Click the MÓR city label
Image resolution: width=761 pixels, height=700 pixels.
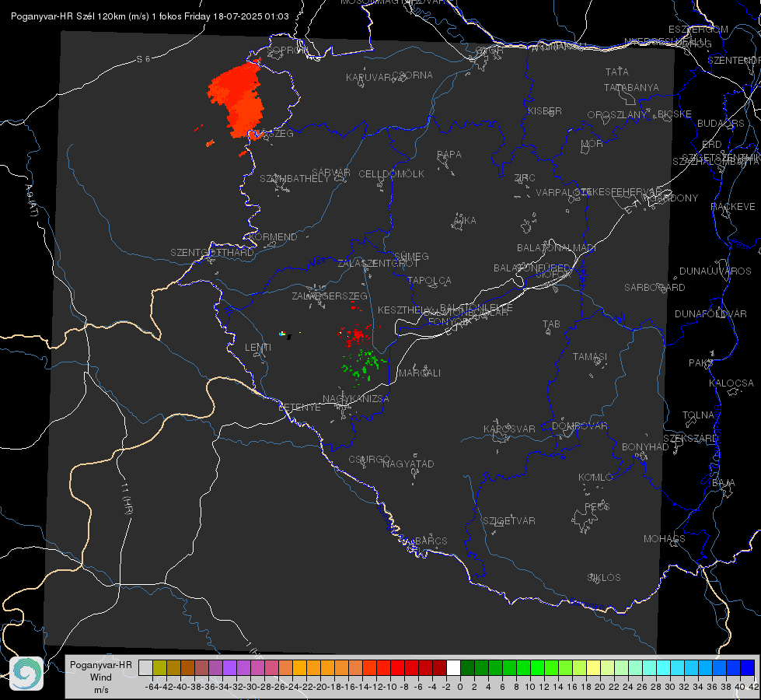point(592,144)
